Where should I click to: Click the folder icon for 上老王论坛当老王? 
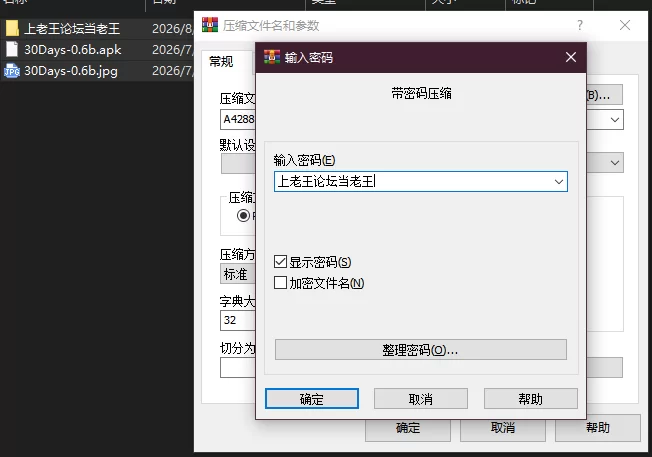point(12,28)
